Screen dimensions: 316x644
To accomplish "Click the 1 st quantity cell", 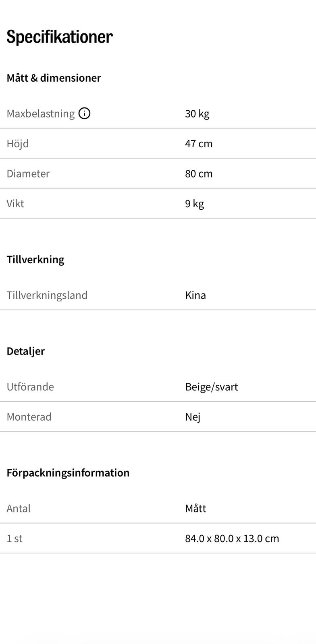I will pos(15,539).
